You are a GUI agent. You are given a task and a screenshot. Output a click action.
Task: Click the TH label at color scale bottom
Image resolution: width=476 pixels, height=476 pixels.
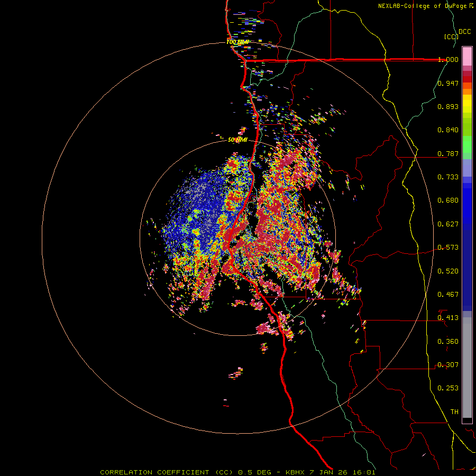tap(454, 412)
